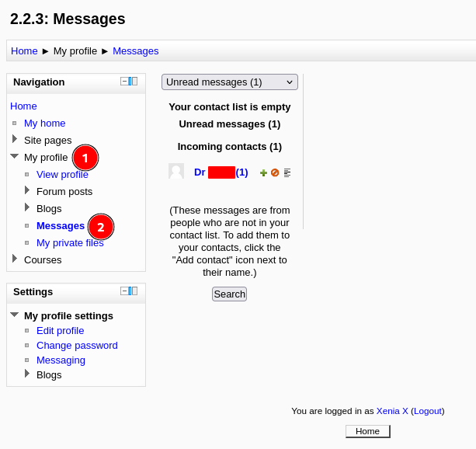
Task: Dock the Settings block to the side
Action: [x=133, y=291]
